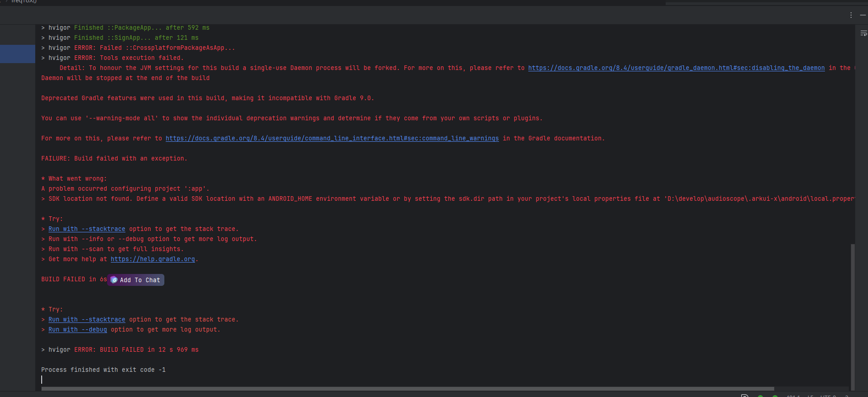The height and width of the screenshot is (397, 868).
Task: Click the 'Run with --debug' link
Action: click(x=77, y=330)
